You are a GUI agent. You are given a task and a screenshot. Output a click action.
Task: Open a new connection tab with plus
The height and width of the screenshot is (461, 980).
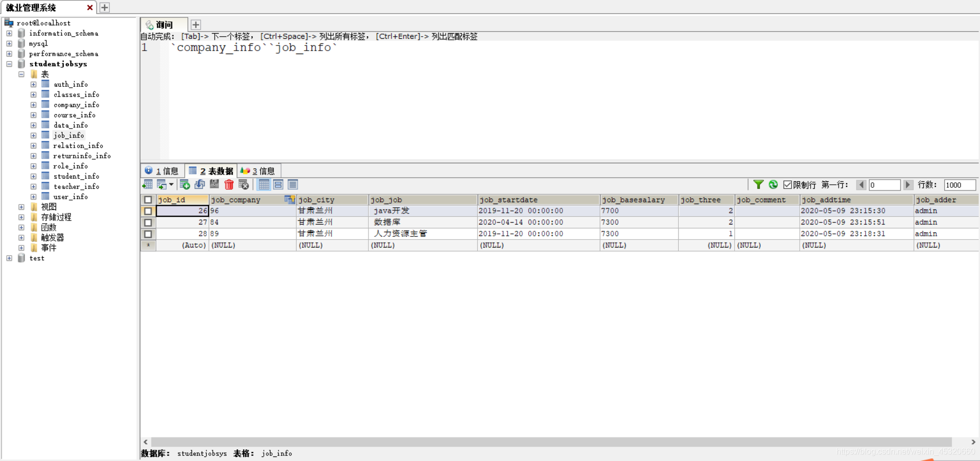105,8
